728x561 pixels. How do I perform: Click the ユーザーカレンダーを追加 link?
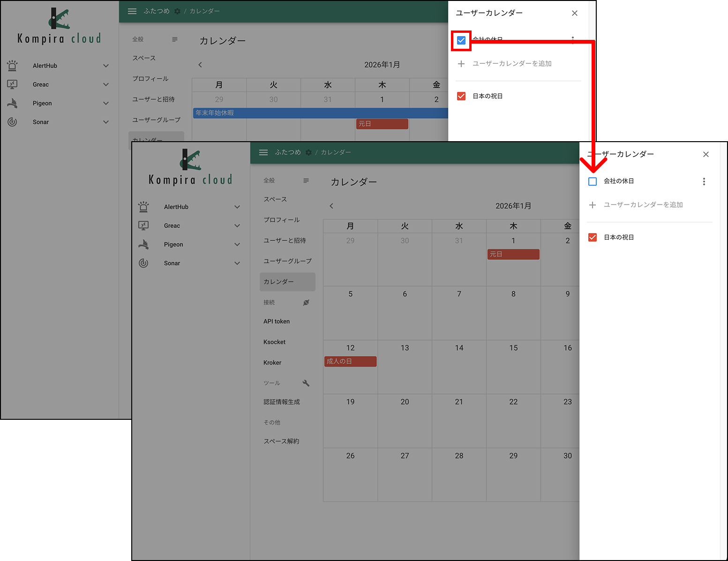coord(644,205)
